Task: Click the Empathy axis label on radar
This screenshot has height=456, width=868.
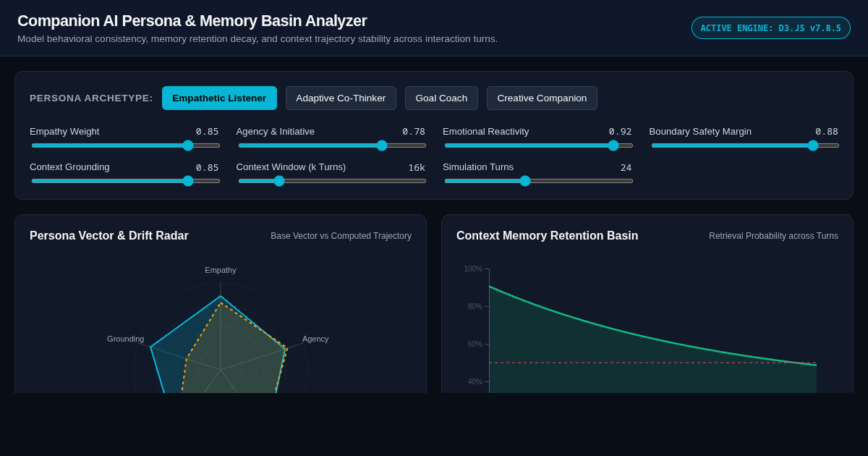Action: (x=221, y=270)
